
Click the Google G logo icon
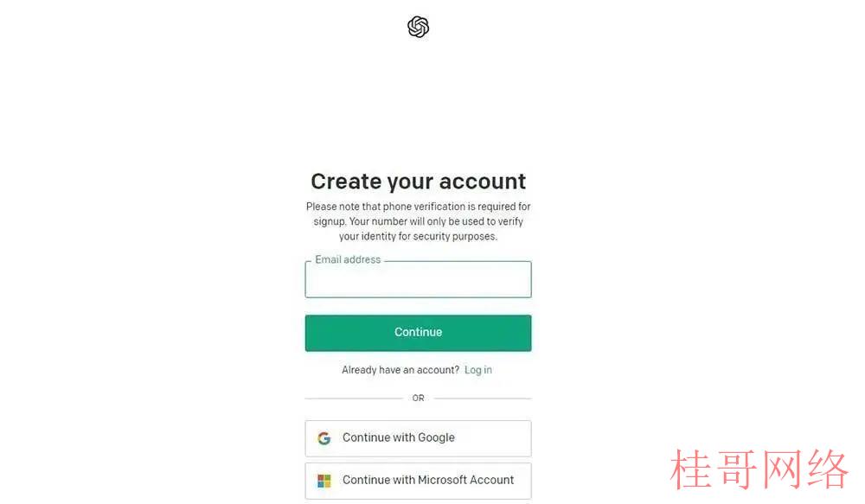coord(324,437)
